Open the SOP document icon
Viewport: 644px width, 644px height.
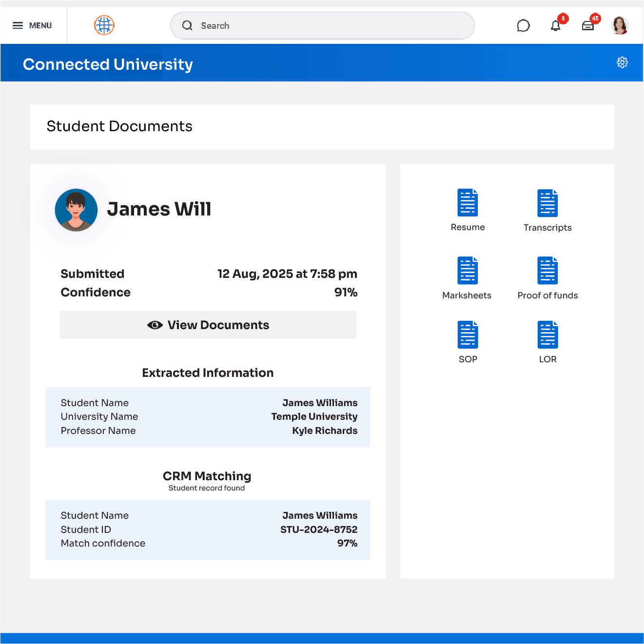468,335
